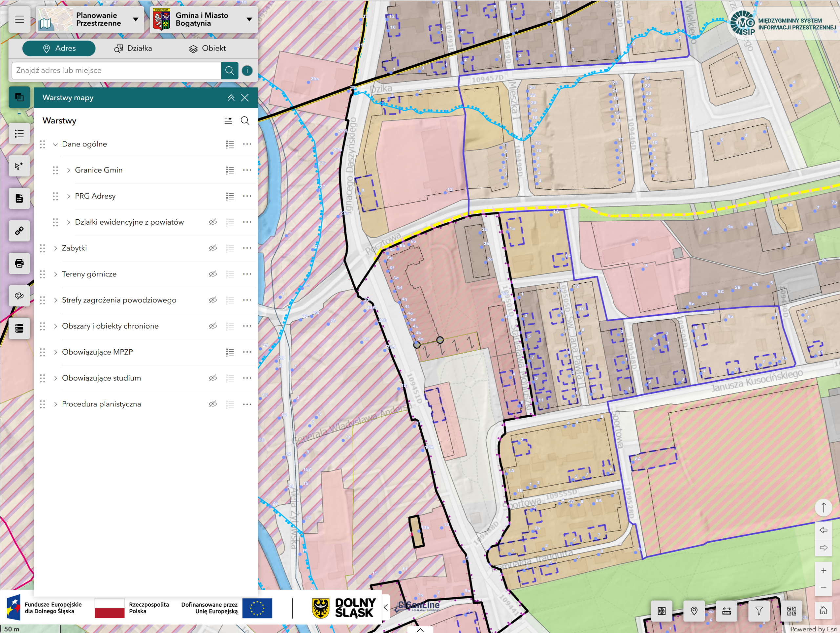Click the home extent button
Image resolution: width=840 pixels, height=633 pixels.
823,611
